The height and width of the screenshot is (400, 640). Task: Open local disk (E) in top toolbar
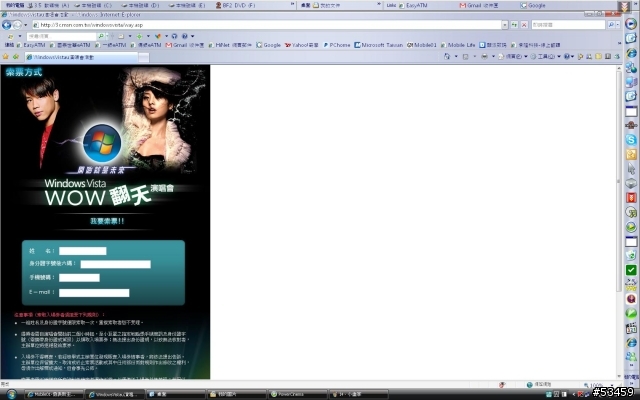(187, 5)
